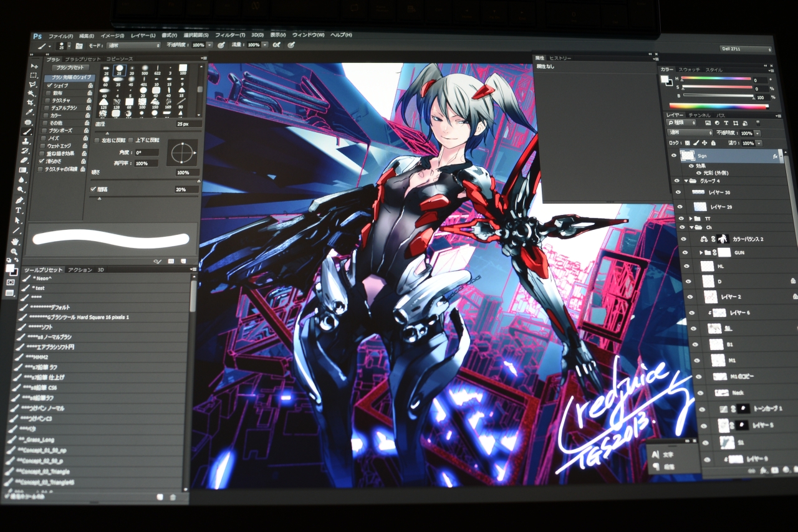798x532 pixels.
Task: Collapse the グループ 4 layer group
Action: point(686,181)
